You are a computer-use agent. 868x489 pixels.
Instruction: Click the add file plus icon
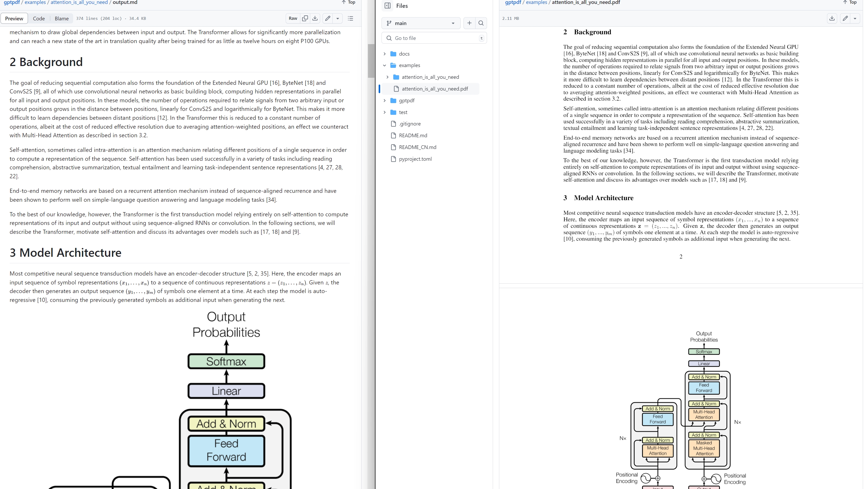coord(469,23)
